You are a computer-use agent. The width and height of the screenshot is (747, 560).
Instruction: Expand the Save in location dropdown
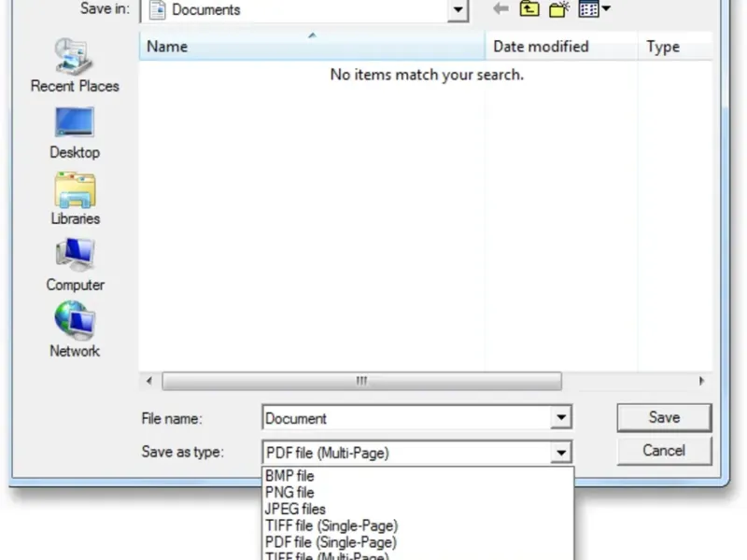pos(458,9)
